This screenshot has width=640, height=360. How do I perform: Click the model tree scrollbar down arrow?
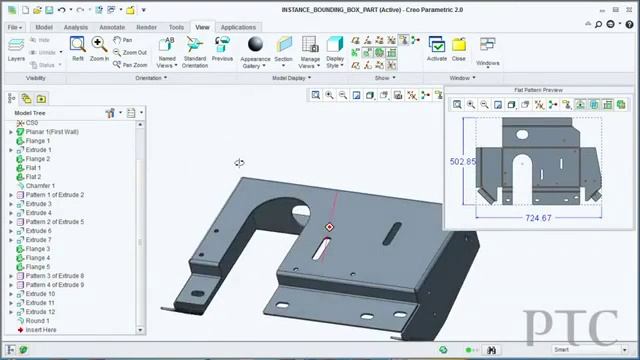click(140, 330)
